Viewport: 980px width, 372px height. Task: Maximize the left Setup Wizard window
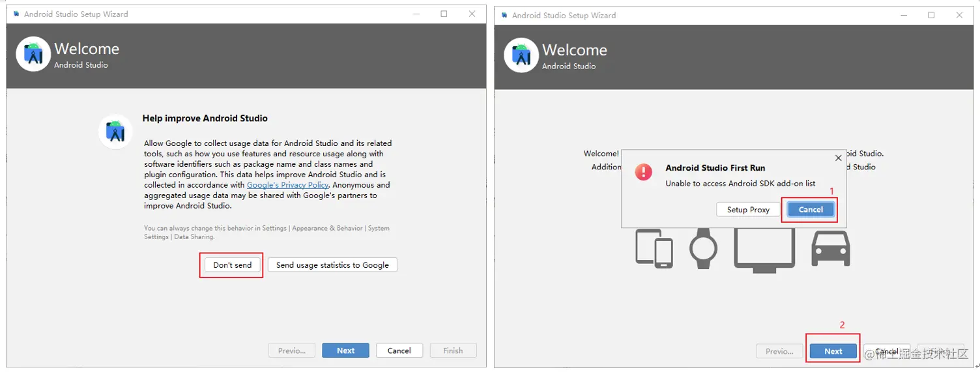point(444,14)
